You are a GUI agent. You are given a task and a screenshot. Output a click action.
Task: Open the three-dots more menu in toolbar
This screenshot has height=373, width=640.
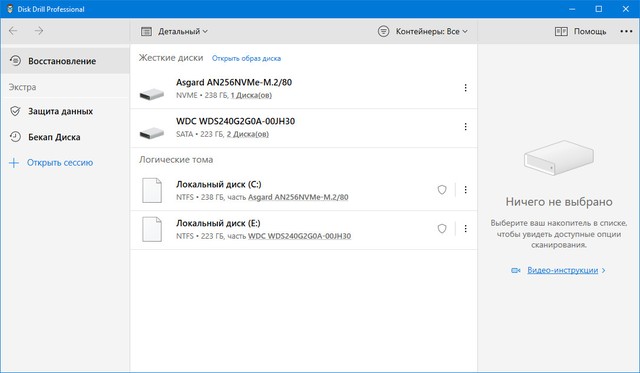[626, 31]
